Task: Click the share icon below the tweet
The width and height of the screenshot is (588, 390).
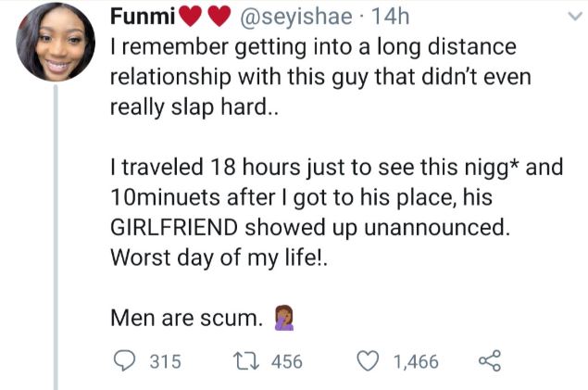Action: click(488, 361)
